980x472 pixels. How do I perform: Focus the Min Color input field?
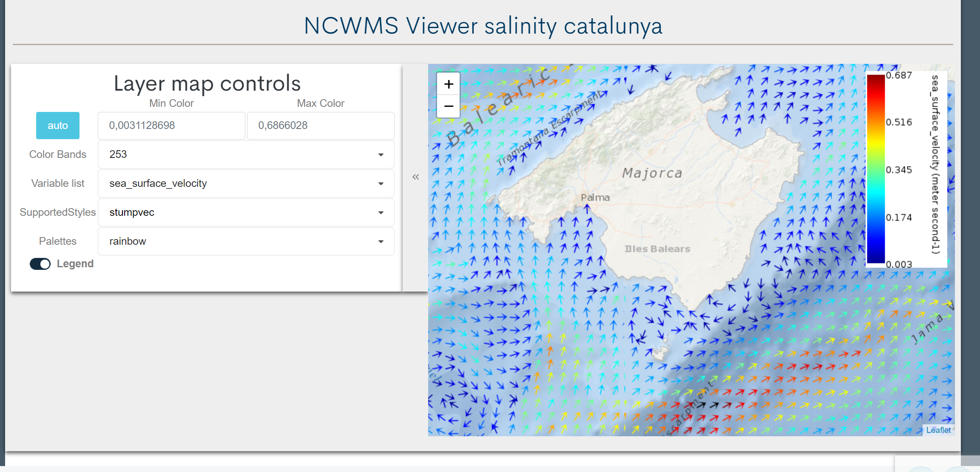pyautogui.click(x=171, y=126)
